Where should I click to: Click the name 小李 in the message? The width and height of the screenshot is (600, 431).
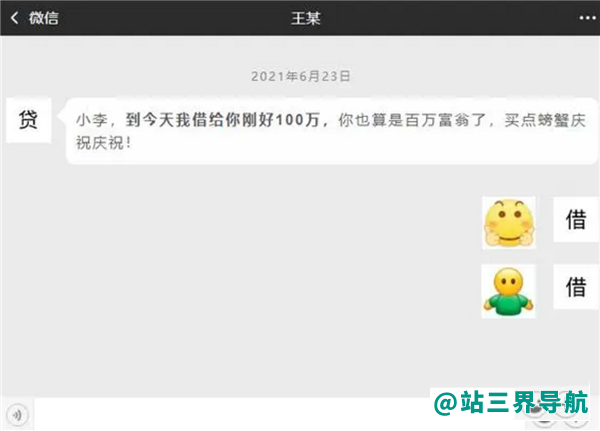click(x=92, y=120)
